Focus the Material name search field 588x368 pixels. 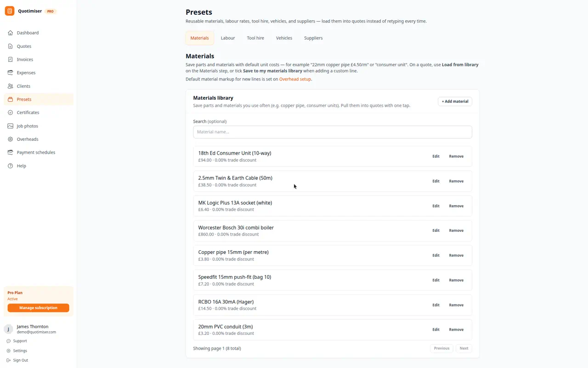[x=333, y=132]
